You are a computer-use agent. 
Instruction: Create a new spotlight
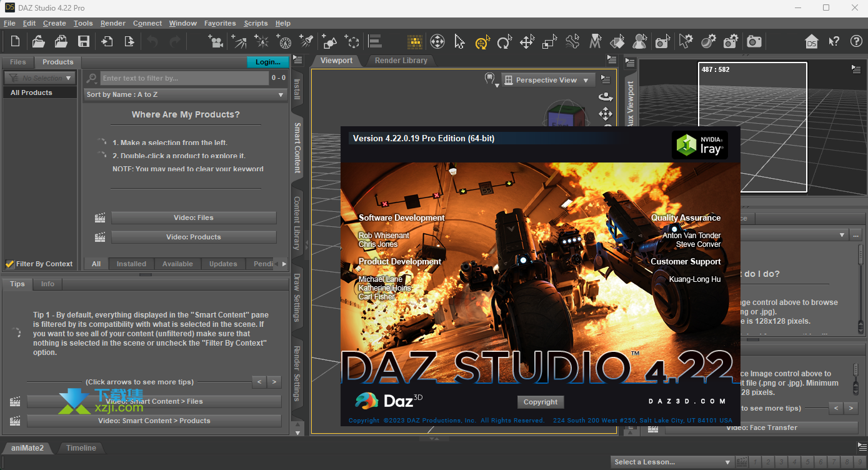306,42
